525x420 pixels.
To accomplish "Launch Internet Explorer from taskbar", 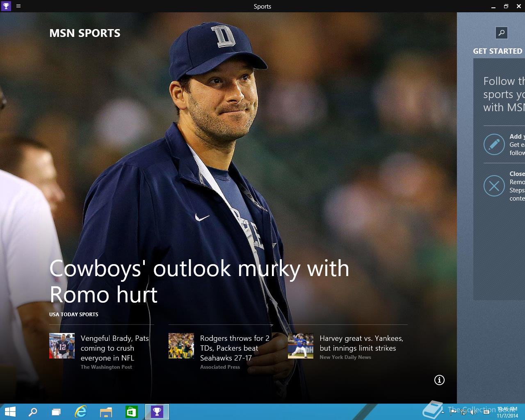I will click(81, 412).
